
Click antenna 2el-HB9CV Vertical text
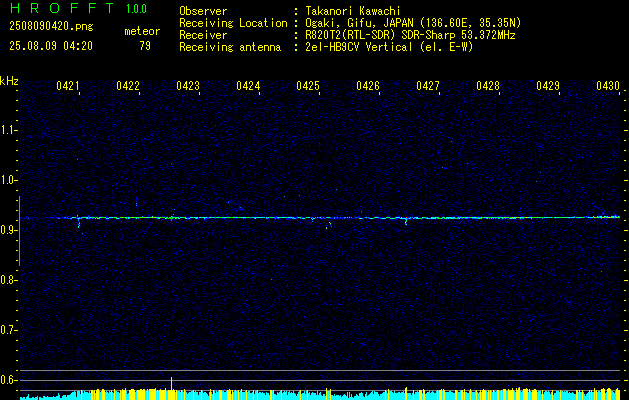389,47
